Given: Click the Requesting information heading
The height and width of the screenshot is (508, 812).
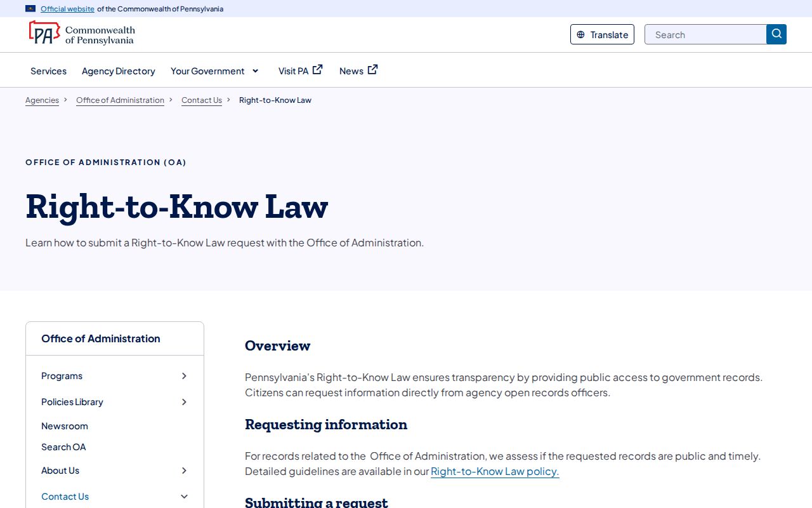Looking at the screenshot, I should (326, 424).
